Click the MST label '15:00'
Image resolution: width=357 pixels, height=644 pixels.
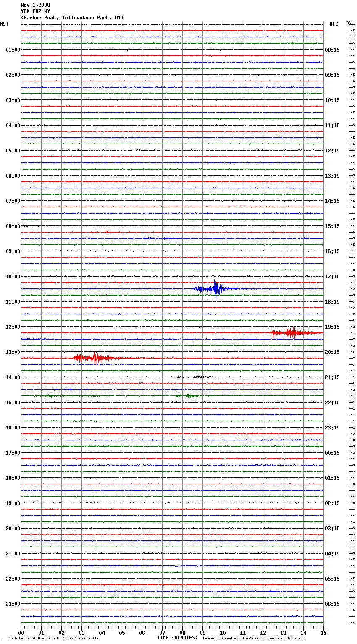pyautogui.click(x=13, y=403)
